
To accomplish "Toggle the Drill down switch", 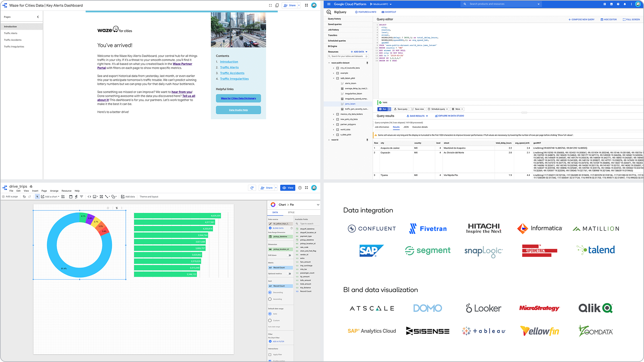I will point(289,255).
